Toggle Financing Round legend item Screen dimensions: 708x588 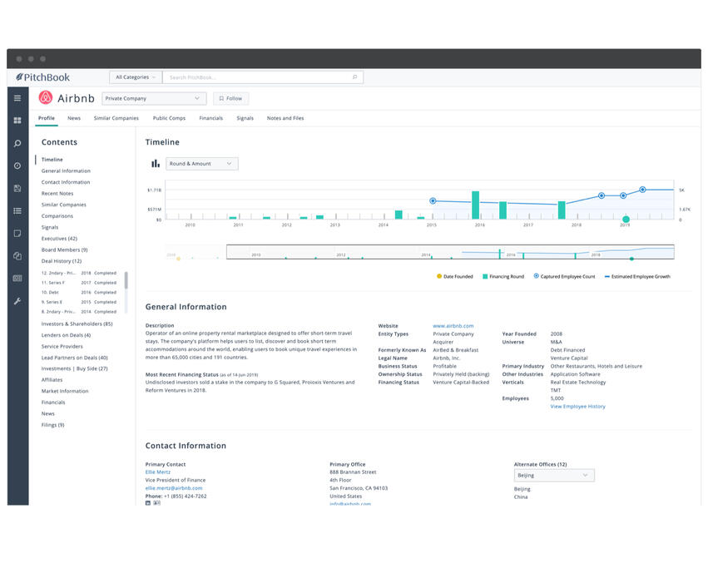point(503,276)
